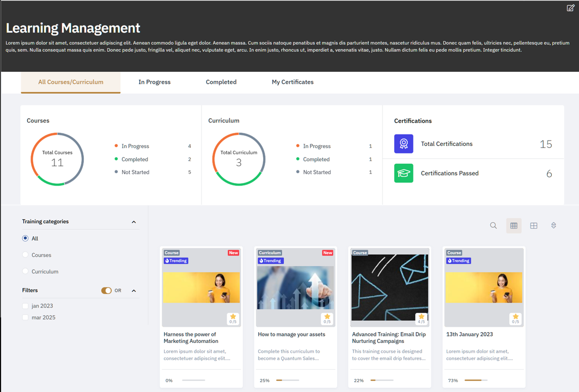Click the Courses Completed legend entry
Screen dimensions: 579x392
tap(153, 159)
